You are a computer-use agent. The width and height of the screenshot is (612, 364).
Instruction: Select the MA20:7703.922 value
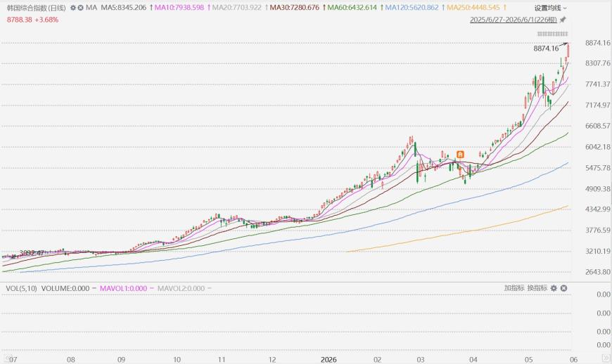coord(236,8)
